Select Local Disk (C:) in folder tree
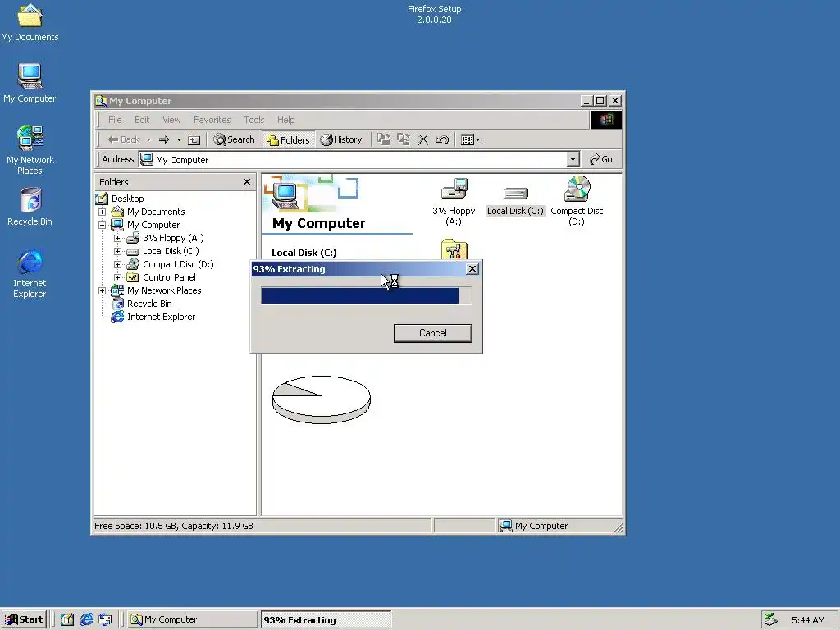The width and height of the screenshot is (840, 630). [x=171, y=251]
